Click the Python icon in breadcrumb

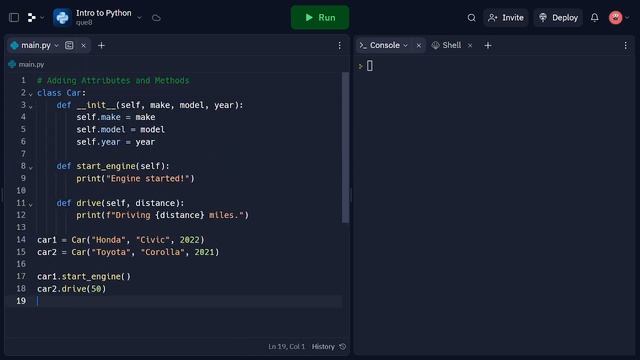[12, 64]
